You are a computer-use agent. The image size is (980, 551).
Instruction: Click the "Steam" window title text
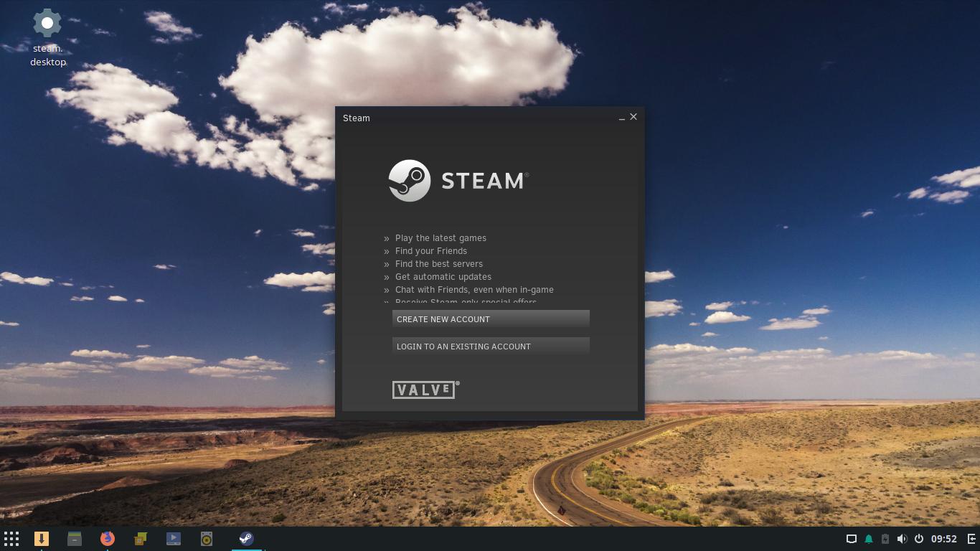[x=357, y=118]
